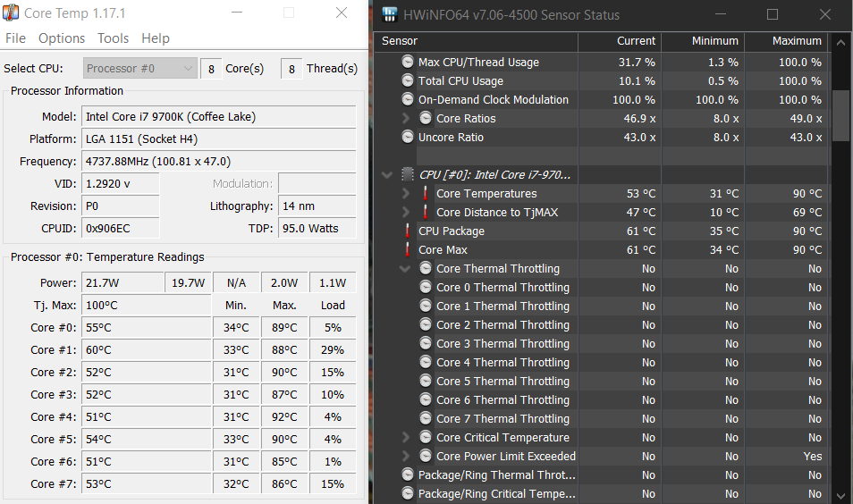The height and width of the screenshot is (504, 853).
Task: Click the Core Power Limit Exceeded Yes value
Action: coord(812,456)
